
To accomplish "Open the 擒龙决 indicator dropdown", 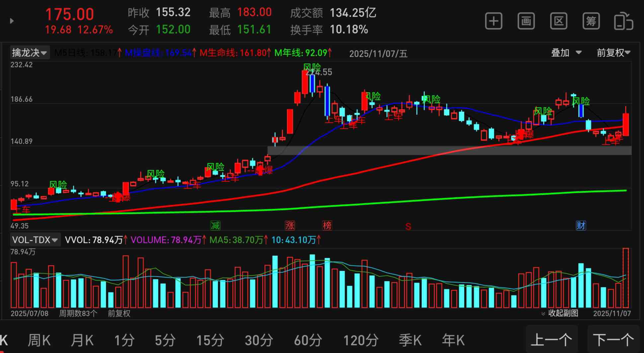I will pos(30,53).
